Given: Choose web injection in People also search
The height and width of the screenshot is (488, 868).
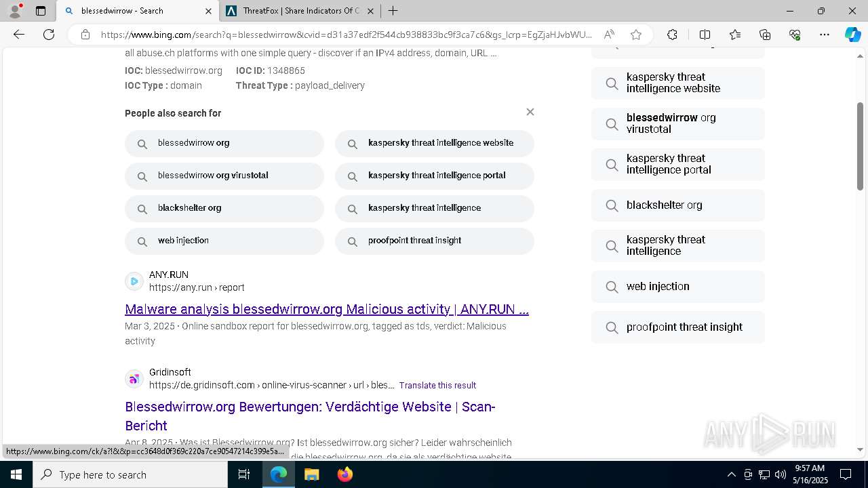Looking at the screenshot, I should coord(224,241).
